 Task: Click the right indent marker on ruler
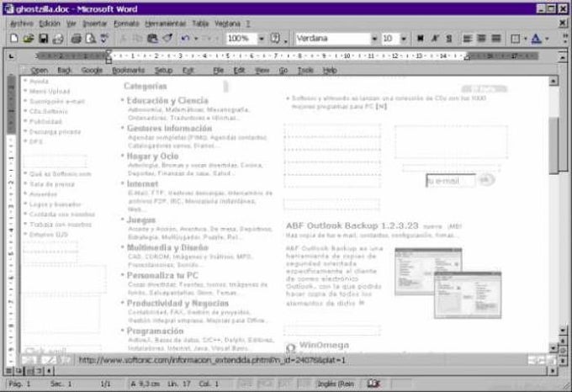tap(467, 57)
